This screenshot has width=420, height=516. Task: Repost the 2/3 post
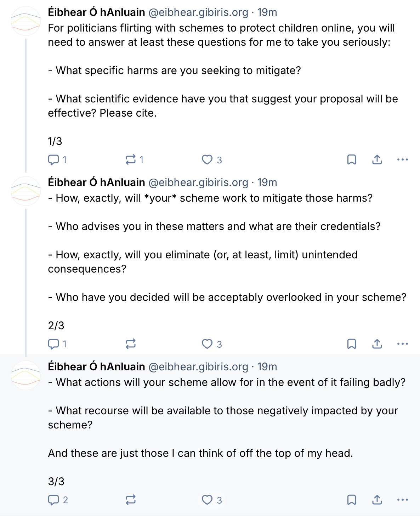tap(131, 344)
